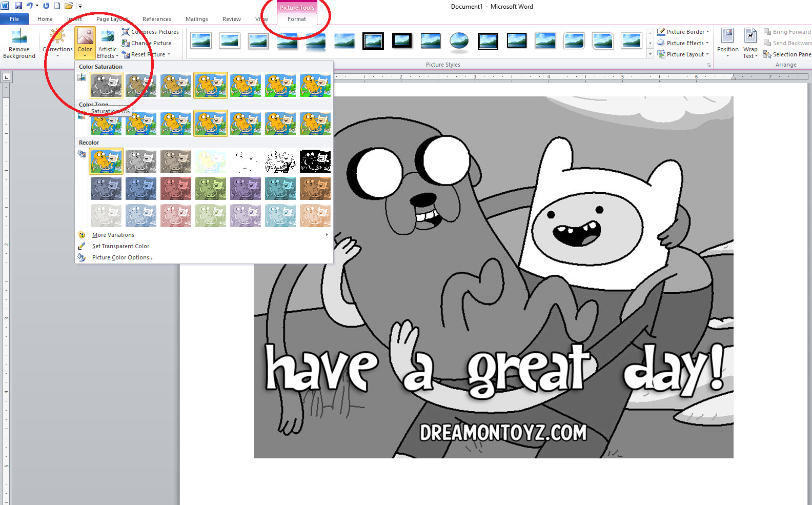Expand the Picture Styles gallery More button
812x505 pixels.
[650, 54]
